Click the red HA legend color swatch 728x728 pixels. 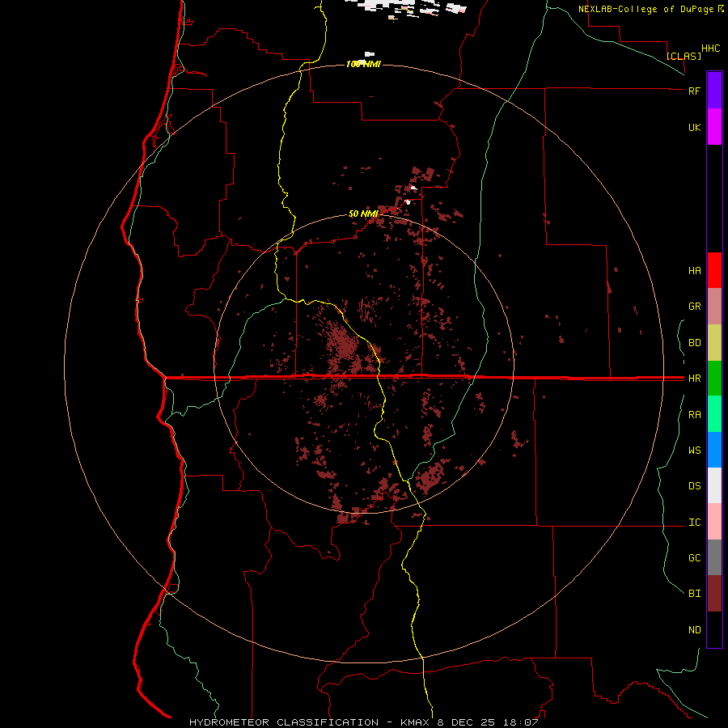(714, 270)
